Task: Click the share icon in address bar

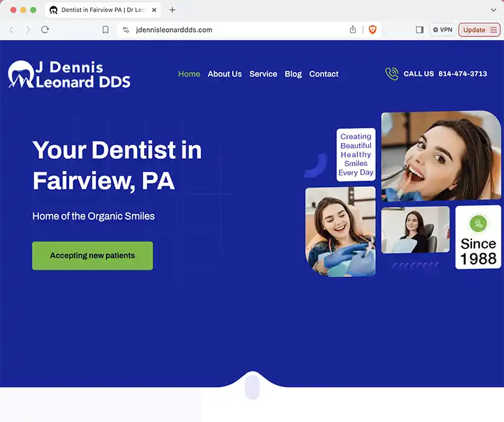Action: coord(353,30)
